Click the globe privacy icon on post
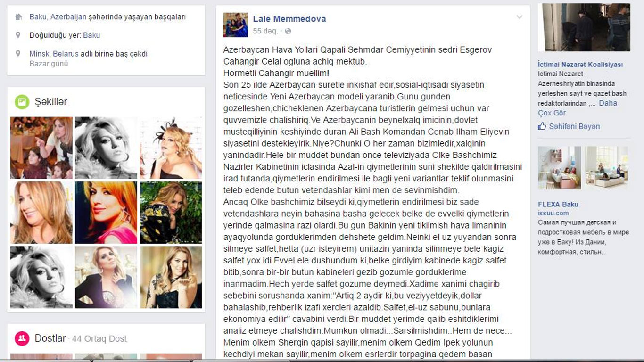 pyautogui.click(x=288, y=31)
